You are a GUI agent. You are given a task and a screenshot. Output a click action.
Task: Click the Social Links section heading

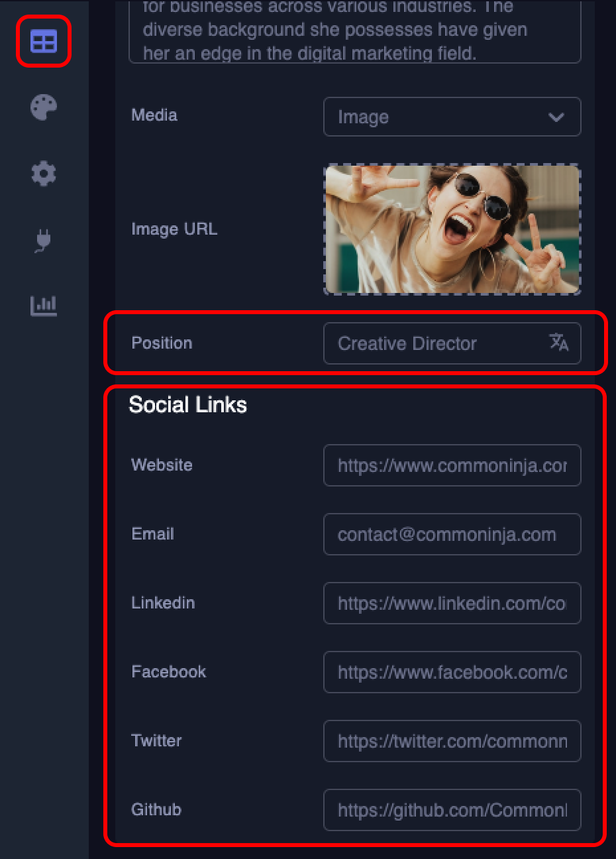187,405
